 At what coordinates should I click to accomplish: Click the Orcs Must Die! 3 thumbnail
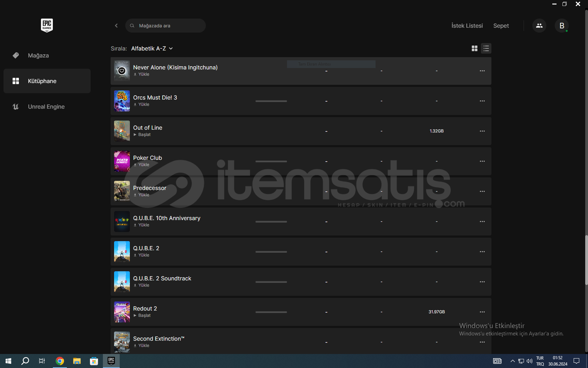tap(122, 101)
